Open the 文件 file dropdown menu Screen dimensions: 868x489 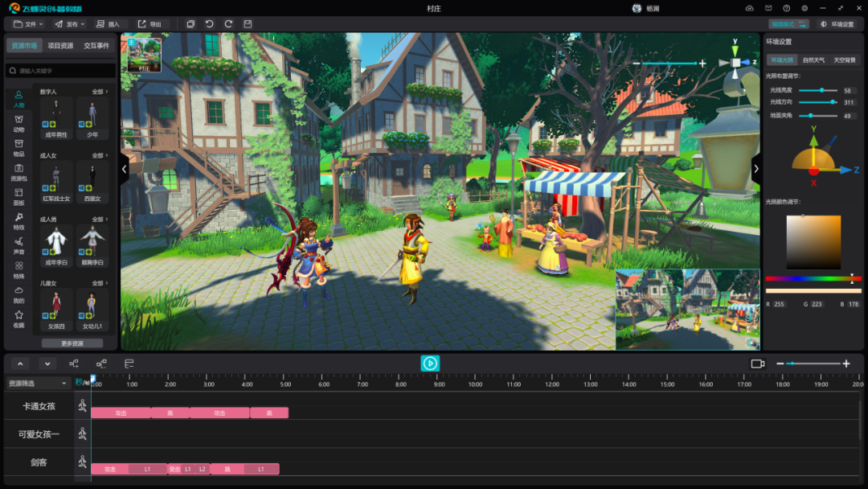click(x=27, y=24)
